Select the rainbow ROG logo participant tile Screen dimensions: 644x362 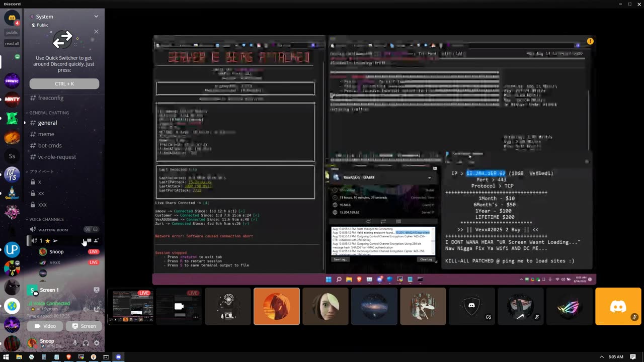569,306
